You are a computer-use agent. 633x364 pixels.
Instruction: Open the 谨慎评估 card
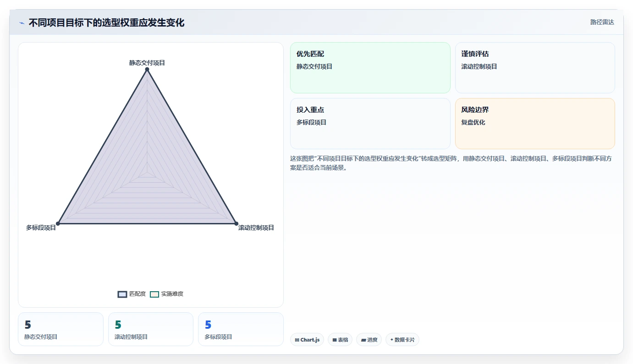[535, 68]
